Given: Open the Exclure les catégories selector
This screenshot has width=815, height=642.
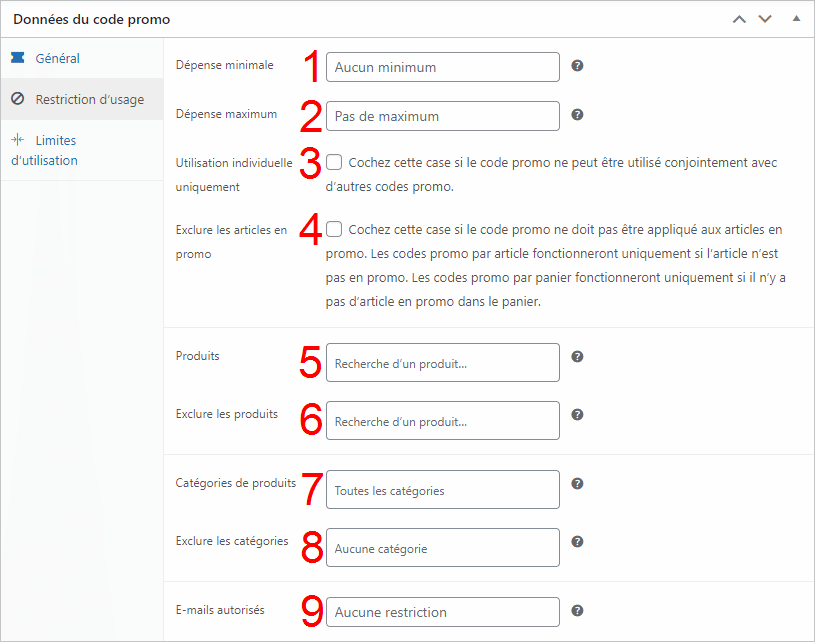Looking at the screenshot, I should [x=442, y=548].
